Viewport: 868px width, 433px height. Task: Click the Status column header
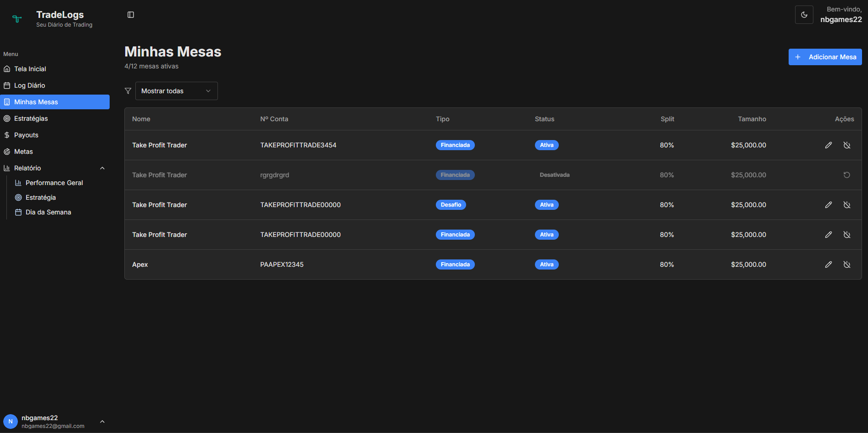tap(545, 119)
